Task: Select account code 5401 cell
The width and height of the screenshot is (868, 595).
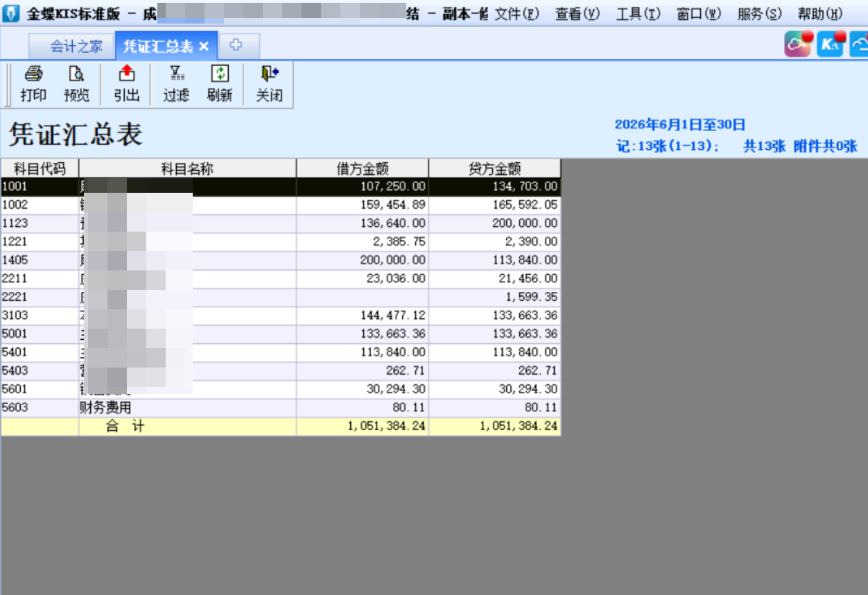Action: [x=40, y=352]
